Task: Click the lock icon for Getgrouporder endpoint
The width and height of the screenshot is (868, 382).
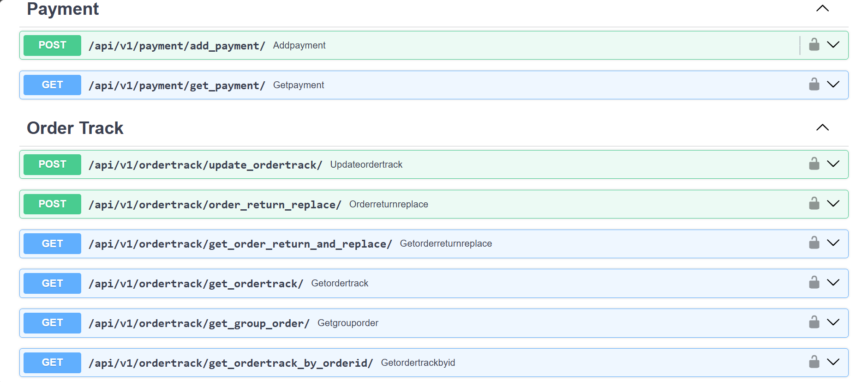Action: point(814,322)
